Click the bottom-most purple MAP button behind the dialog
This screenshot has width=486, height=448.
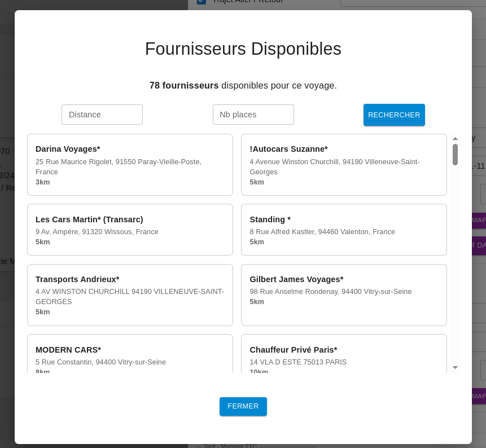tap(479, 396)
